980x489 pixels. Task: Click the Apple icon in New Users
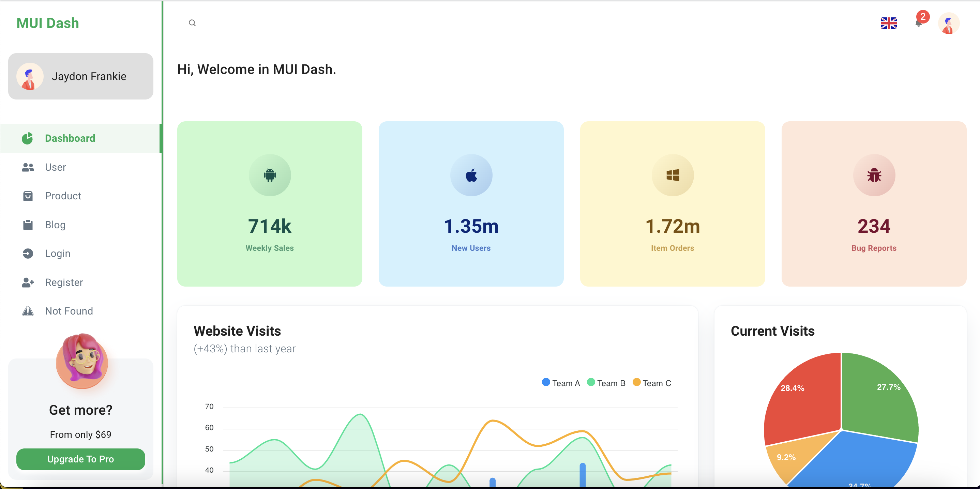pos(471,175)
